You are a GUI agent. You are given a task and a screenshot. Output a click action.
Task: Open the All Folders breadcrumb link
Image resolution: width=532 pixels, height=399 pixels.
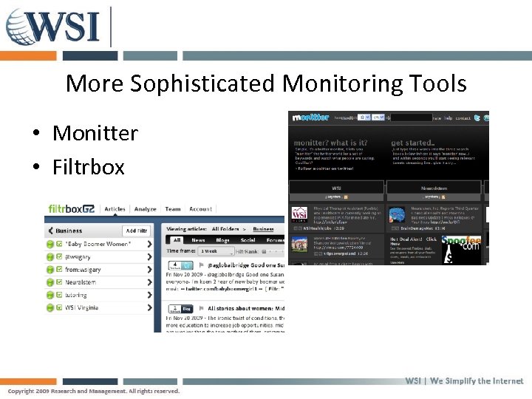point(225,229)
